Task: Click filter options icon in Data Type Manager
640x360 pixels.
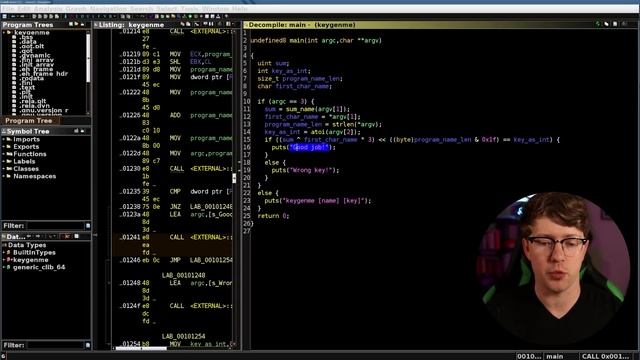Action: (88, 345)
